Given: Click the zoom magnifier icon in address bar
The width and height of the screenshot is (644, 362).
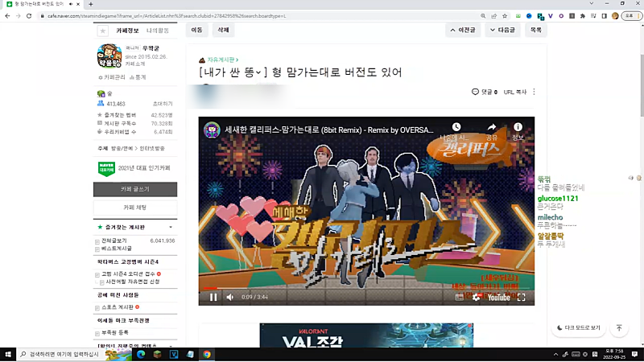Looking at the screenshot, I should click(x=483, y=16).
